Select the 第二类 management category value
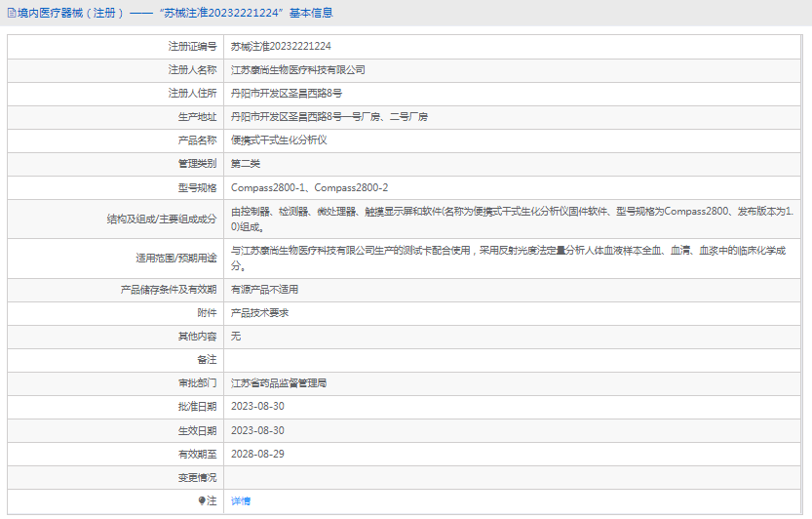This screenshot has width=812, height=519. [246, 164]
